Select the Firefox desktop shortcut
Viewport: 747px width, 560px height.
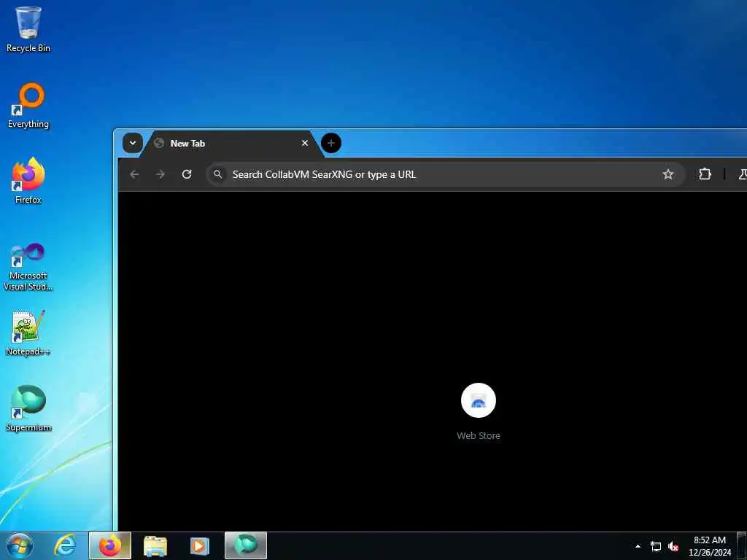[28, 181]
